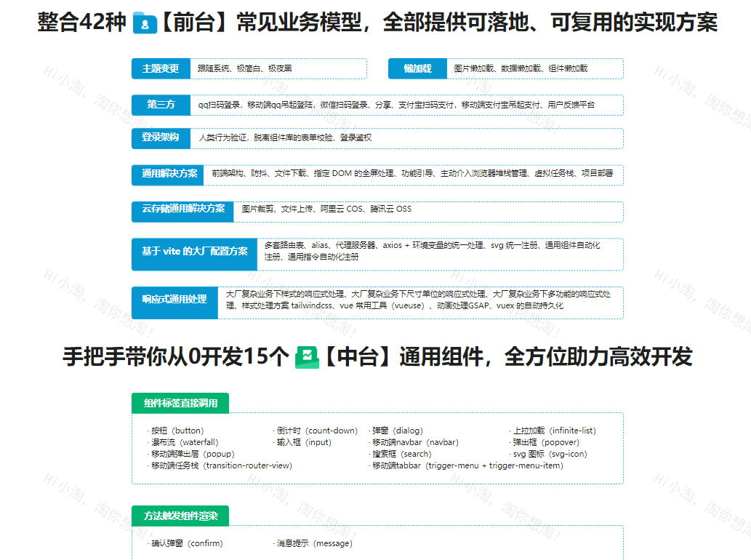
Task: Click the 倒计时 (count-down) list item
Action: coord(316,431)
